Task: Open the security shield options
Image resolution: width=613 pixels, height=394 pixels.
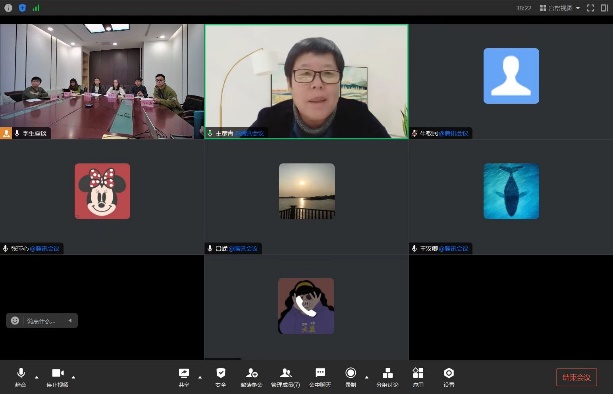Action: [x=220, y=377]
